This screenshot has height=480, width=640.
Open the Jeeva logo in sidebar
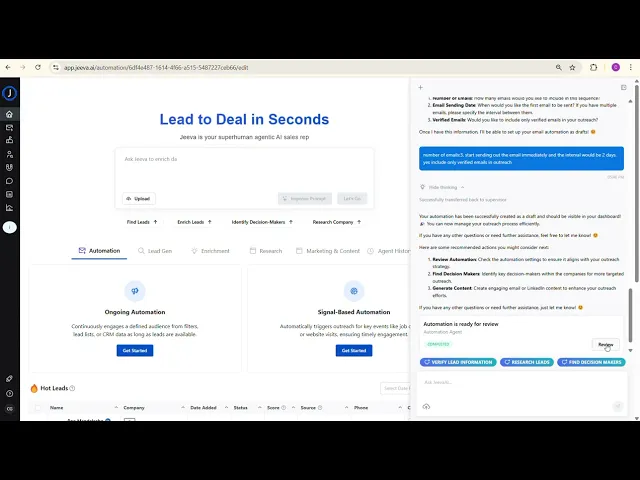pyautogui.click(x=9, y=93)
